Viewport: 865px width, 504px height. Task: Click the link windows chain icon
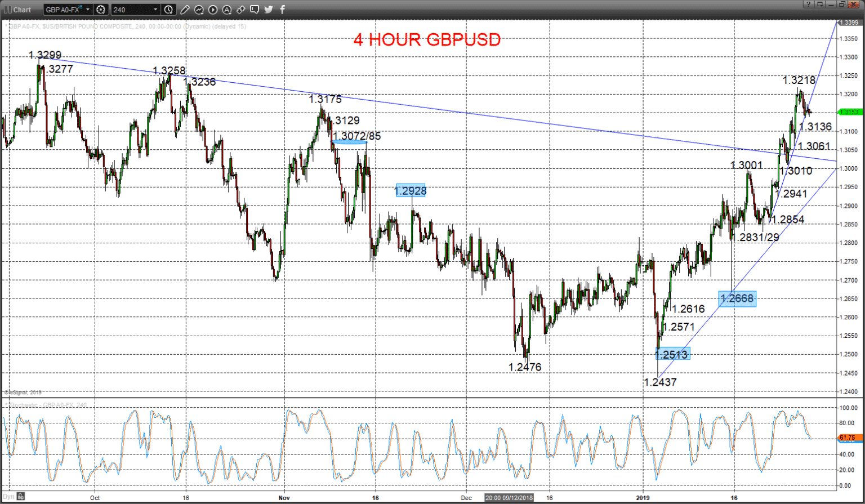(240, 10)
